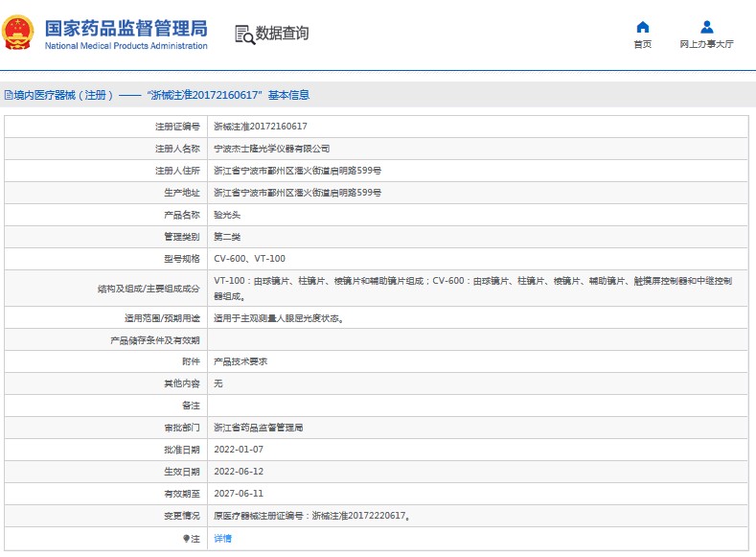
Task: Click the 国家药品监督管理局 site title
Action: click(x=125, y=27)
